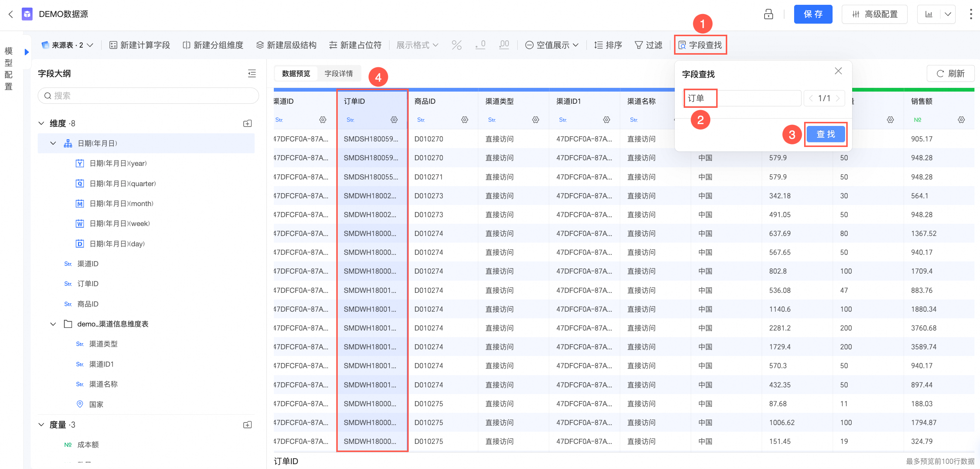Screen dimensions: 980x469
Task: Open the 来源表 dropdown
Action: click(68, 45)
